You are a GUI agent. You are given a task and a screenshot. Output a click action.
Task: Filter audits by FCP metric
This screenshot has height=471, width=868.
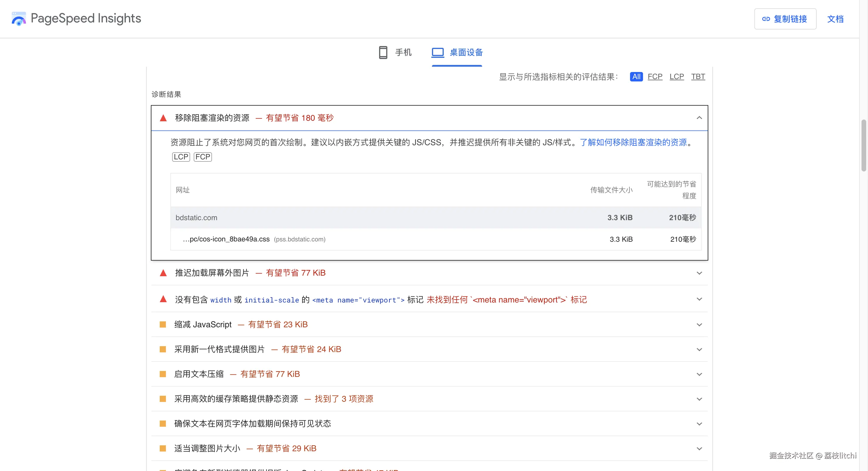tap(655, 77)
